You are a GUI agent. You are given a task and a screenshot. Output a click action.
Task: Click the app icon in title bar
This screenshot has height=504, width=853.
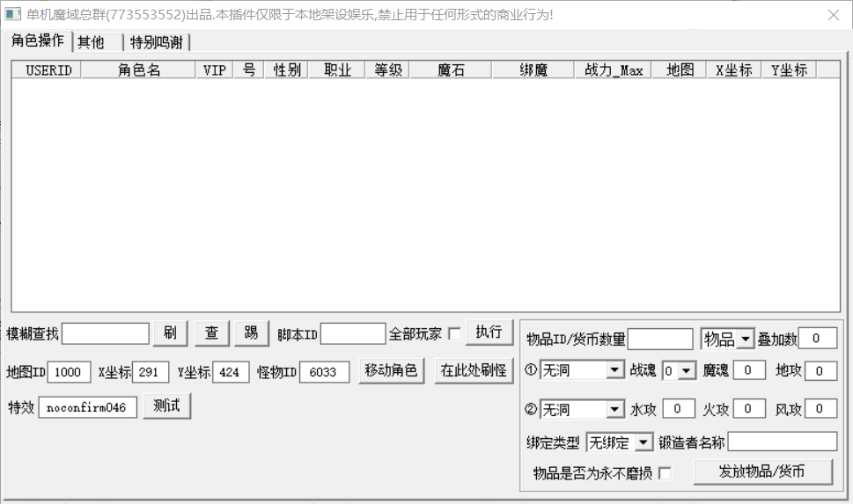(13, 15)
